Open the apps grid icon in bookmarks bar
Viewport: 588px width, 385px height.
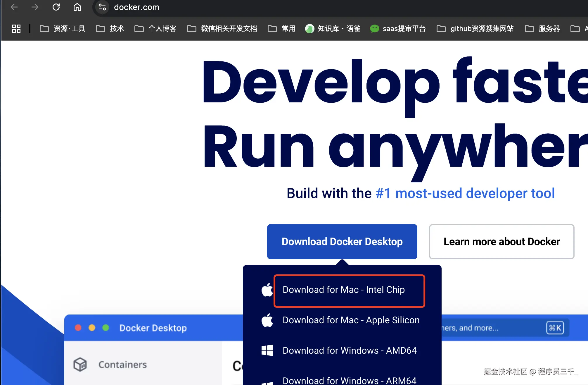coord(16,28)
